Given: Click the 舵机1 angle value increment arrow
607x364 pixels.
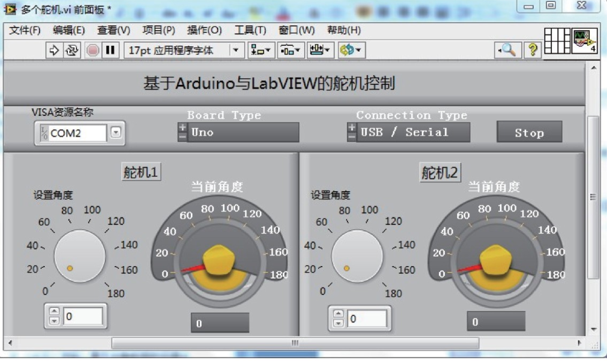Looking at the screenshot, I should (x=54, y=312).
